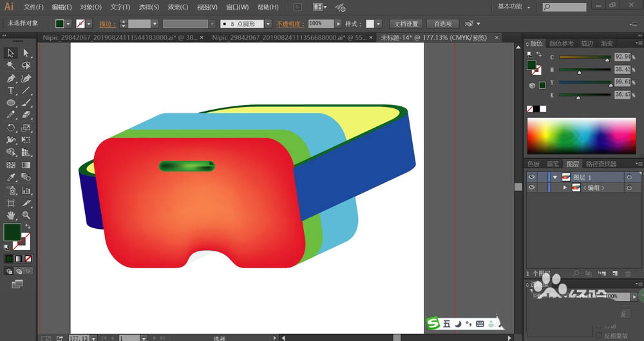Open the 窗口(W) menu
The width and height of the screenshot is (644, 341).
(238, 7)
